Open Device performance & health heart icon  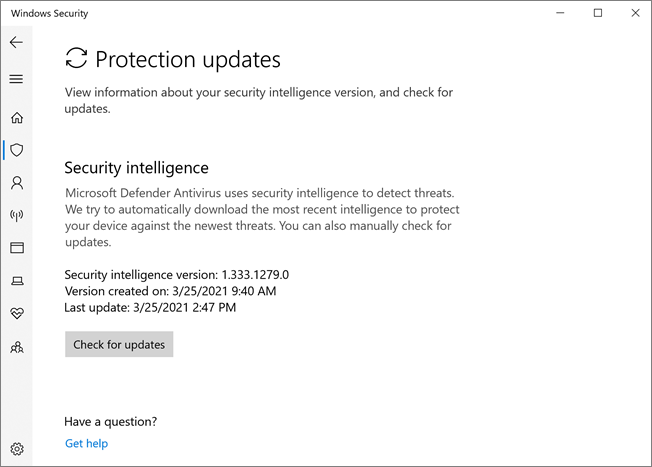(16, 314)
